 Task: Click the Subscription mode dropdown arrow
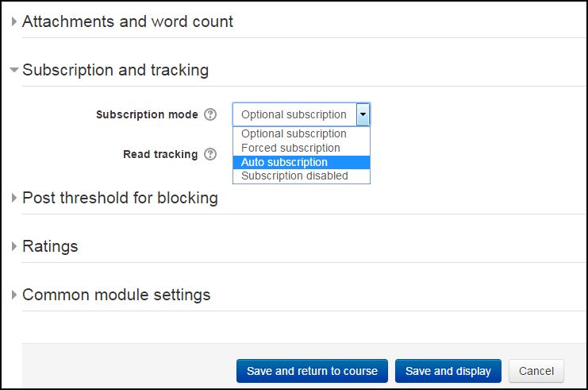click(x=363, y=114)
